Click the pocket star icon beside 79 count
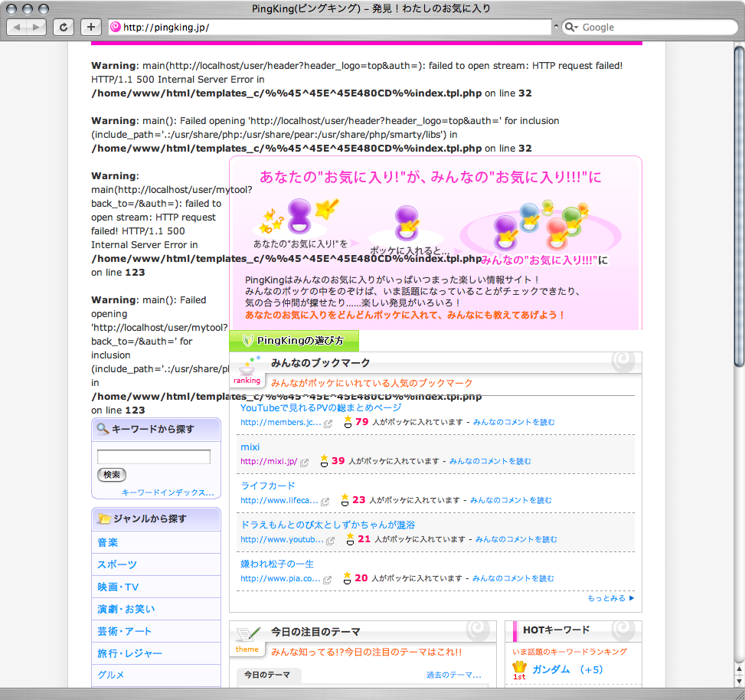The width and height of the screenshot is (745, 700). [348, 422]
